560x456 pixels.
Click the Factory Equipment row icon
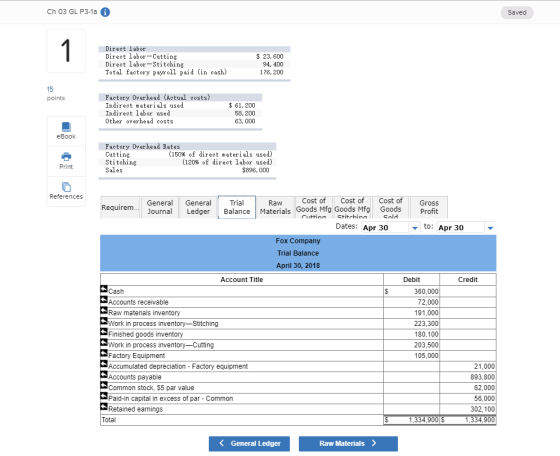[x=104, y=353]
